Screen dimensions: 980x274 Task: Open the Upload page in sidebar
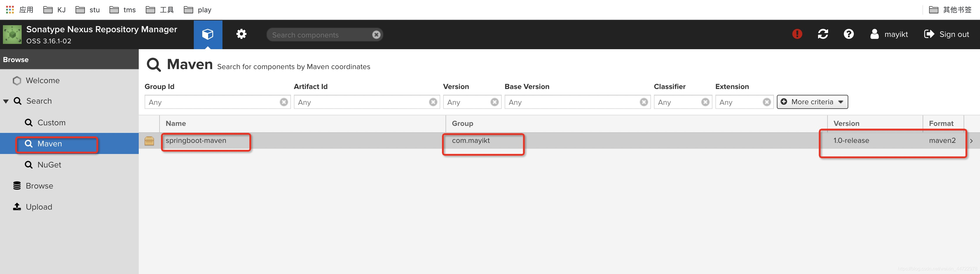pyautogui.click(x=39, y=207)
